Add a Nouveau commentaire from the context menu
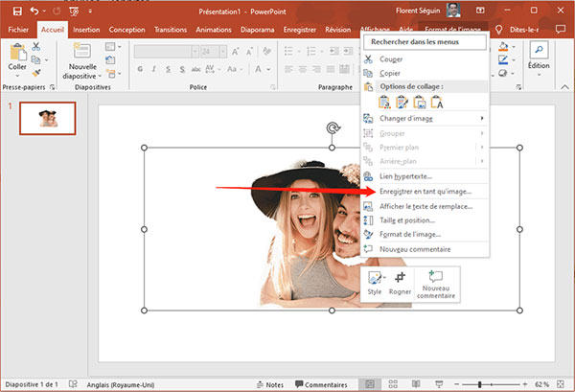This screenshot has width=575, height=392. click(x=425, y=249)
